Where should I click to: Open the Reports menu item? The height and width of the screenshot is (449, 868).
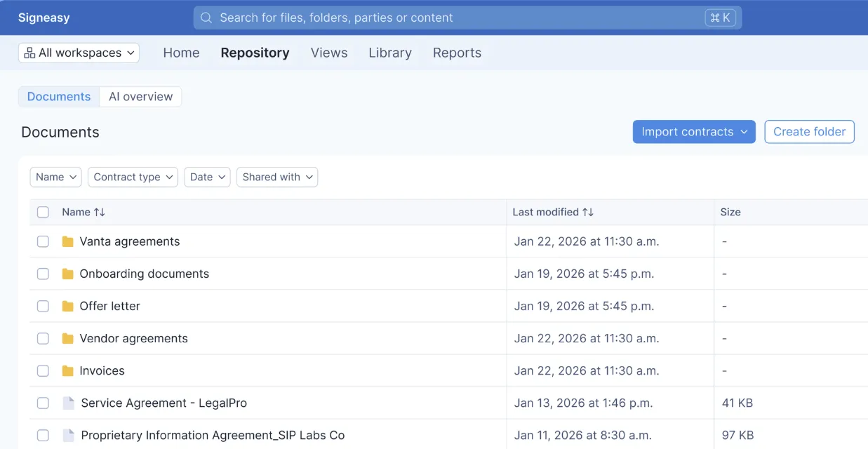tap(457, 53)
